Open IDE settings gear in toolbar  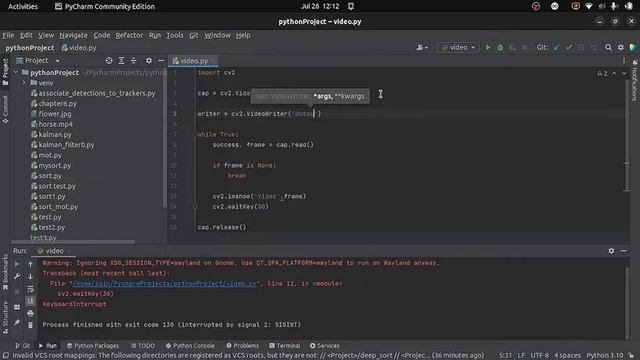click(620, 47)
